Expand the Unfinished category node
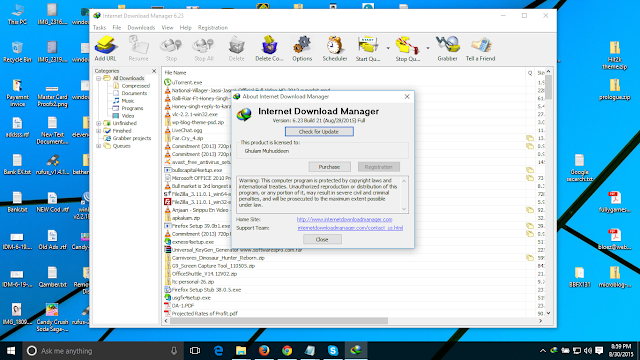This screenshot has height=360, width=640. click(x=99, y=123)
